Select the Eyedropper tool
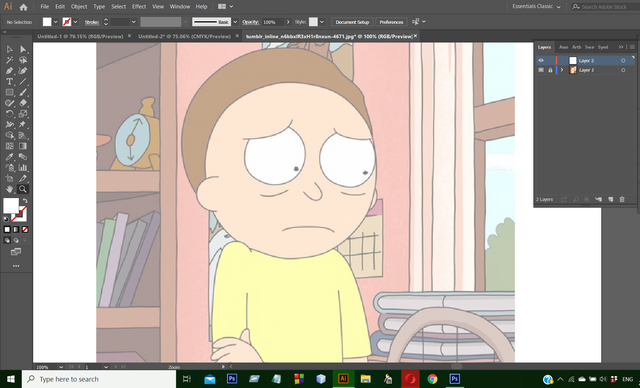 pos(9,157)
